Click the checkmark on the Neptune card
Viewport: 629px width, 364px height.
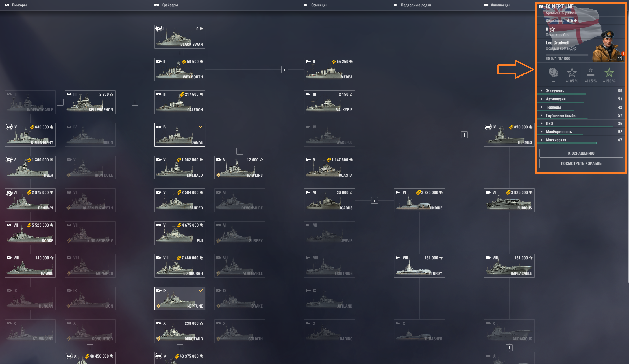click(201, 291)
